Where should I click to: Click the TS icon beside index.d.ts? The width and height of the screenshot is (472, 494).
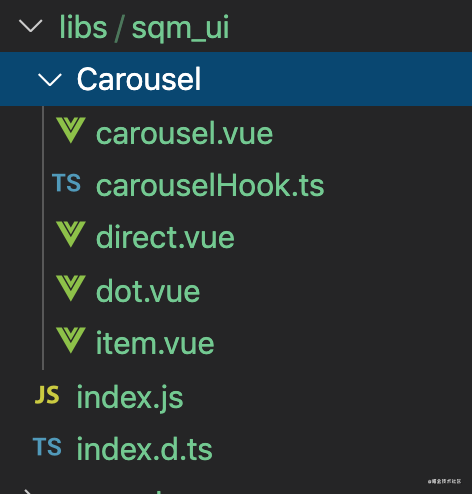coord(47,447)
